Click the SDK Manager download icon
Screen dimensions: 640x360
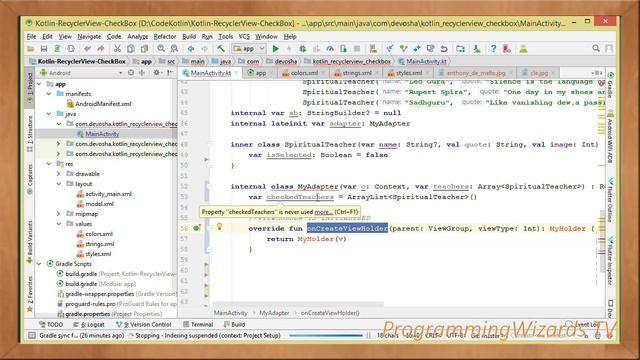coord(477,49)
